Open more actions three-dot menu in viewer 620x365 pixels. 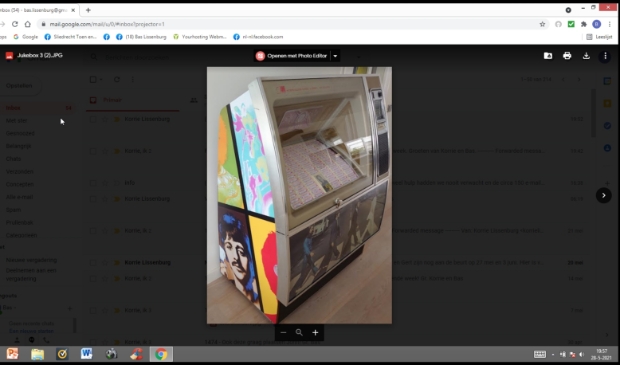coord(605,56)
